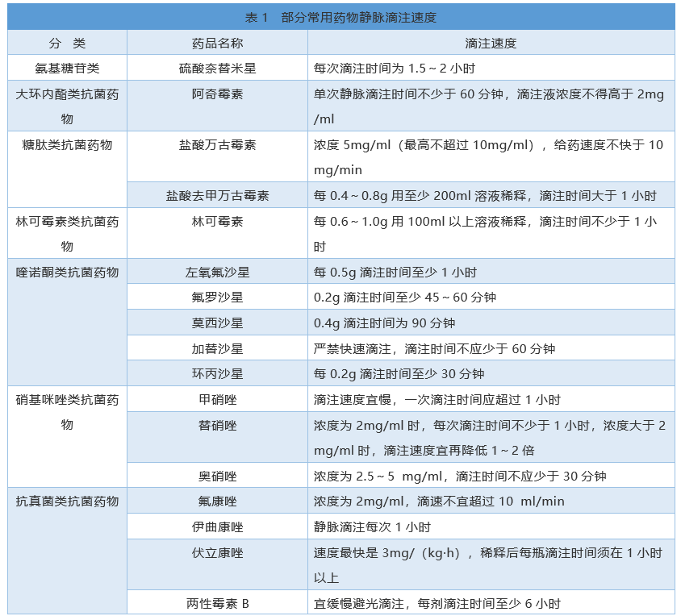The width and height of the screenshot is (681, 616).
Task: Click the table title 表1 部分常用药物静脉滴注速度
Action: pyautogui.click(x=340, y=18)
